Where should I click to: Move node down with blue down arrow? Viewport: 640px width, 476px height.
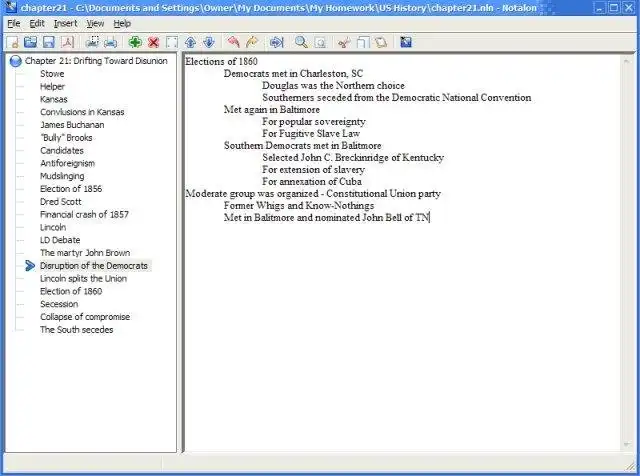[209, 42]
